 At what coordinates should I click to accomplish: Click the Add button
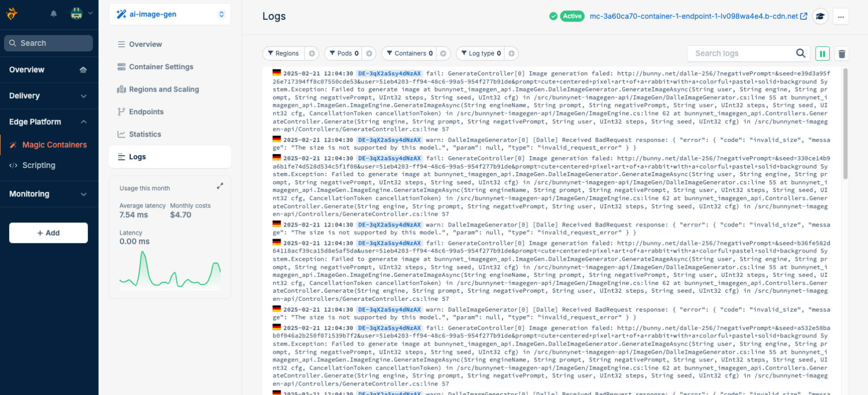coord(48,233)
